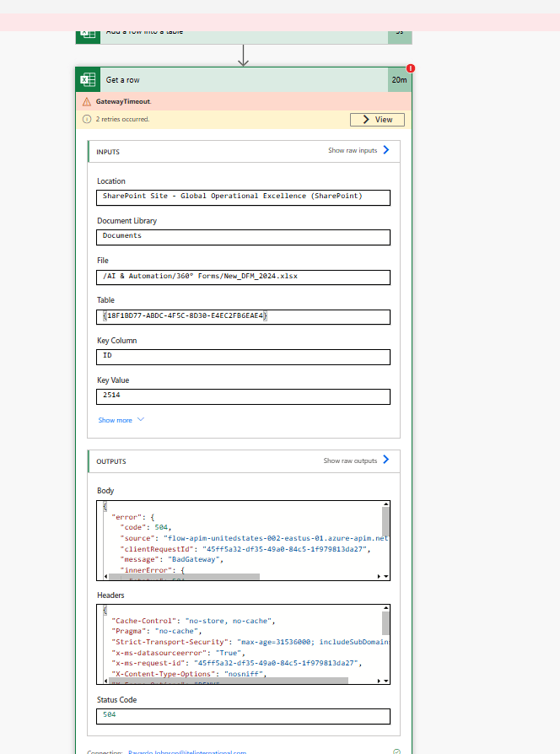Click the OUTPUTS section heading
This screenshot has width=560, height=754.
click(111, 461)
